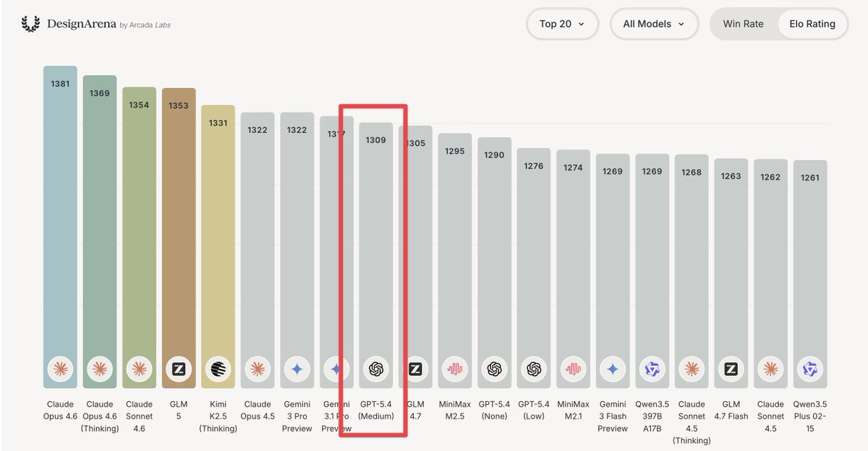Click the DesignArena wordmark

83,22
